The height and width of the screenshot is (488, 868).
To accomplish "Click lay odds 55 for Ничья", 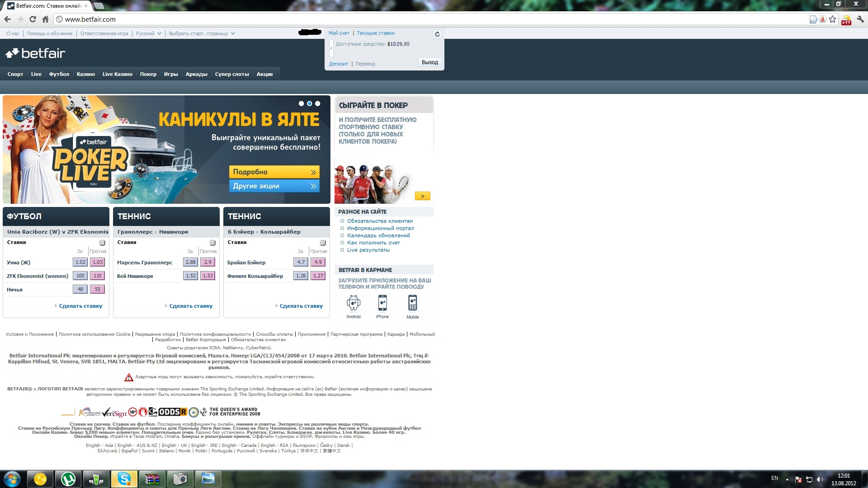I will point(98,289).
